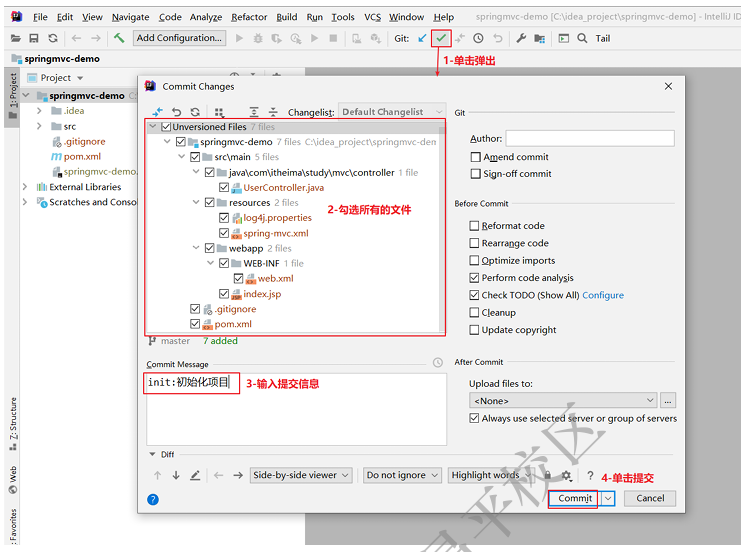Click the Diff edit source pencil icon
Image resolution: width=744 pixels, height=552 pixels.
(x=195, y=475)
